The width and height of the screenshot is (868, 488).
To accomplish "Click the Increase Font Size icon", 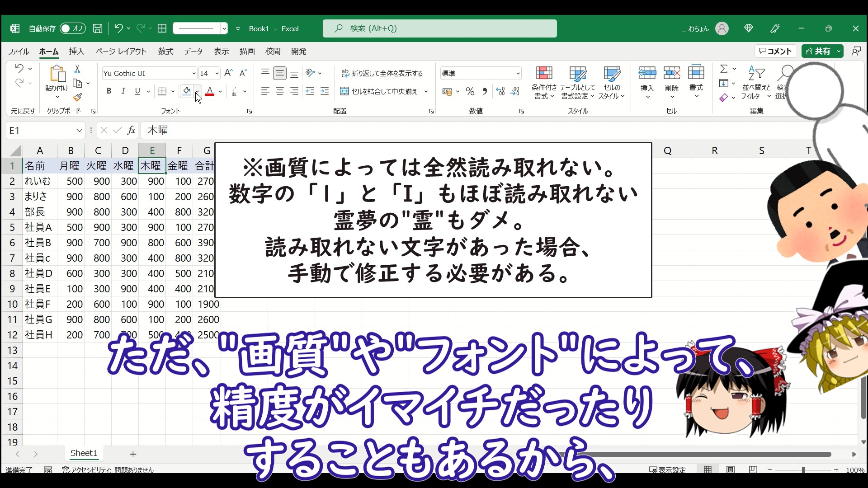I will (x=228, y=73).
